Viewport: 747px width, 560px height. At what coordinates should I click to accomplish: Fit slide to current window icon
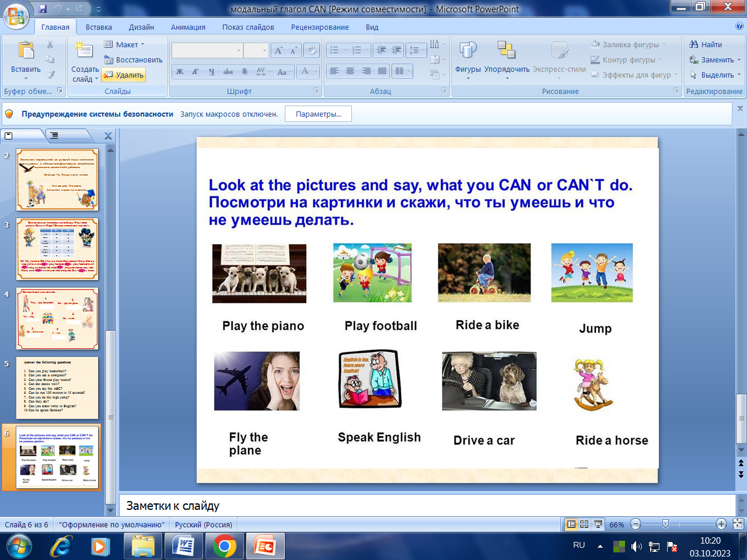pos(738,524)
